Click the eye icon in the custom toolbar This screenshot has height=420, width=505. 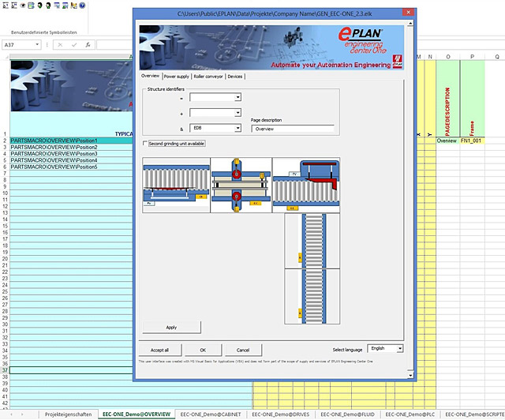tap(23, 6)
